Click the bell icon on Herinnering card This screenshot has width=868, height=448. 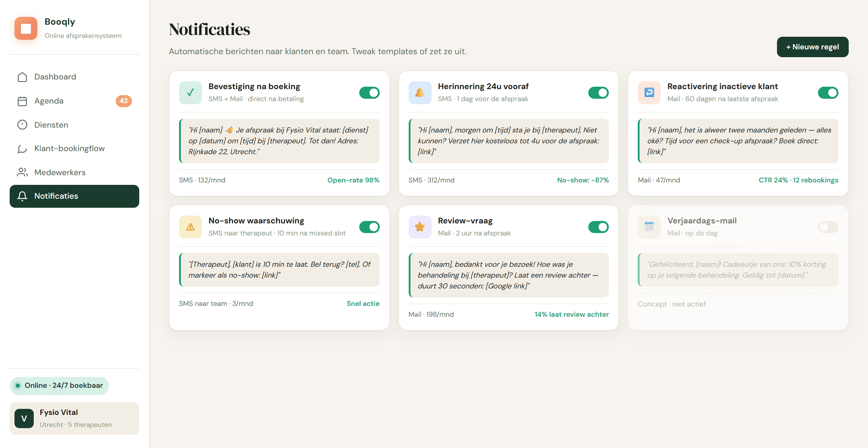420,92
